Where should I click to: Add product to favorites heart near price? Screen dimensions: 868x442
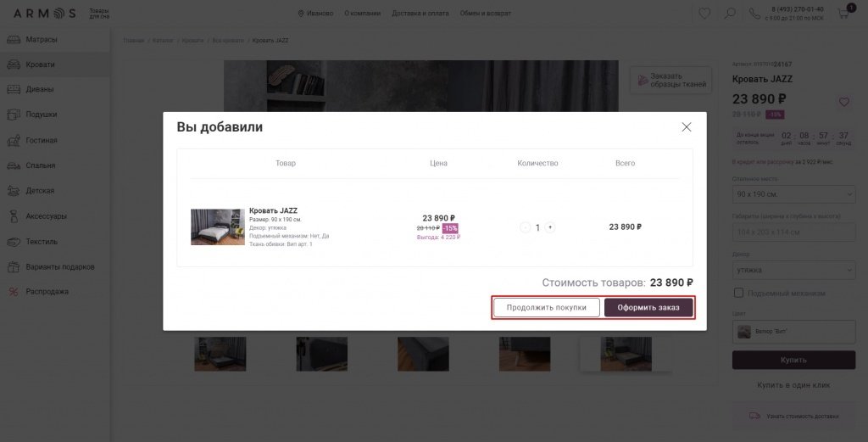pos(843,102)
